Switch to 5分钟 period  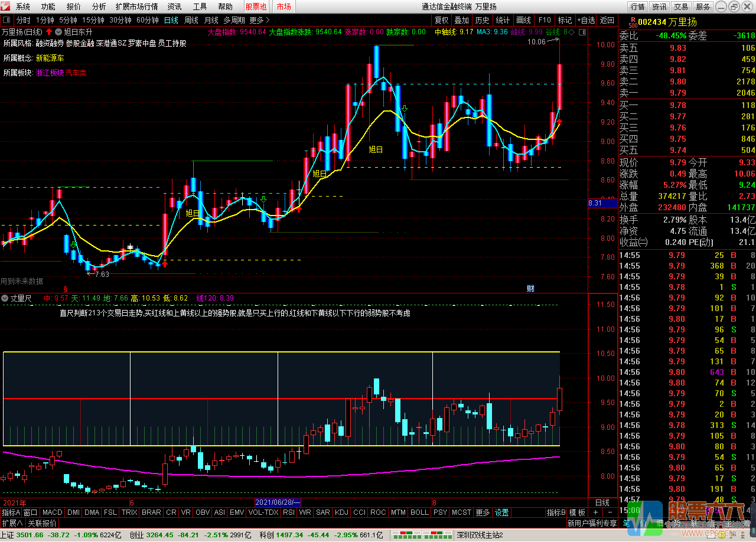pos(68,20)
